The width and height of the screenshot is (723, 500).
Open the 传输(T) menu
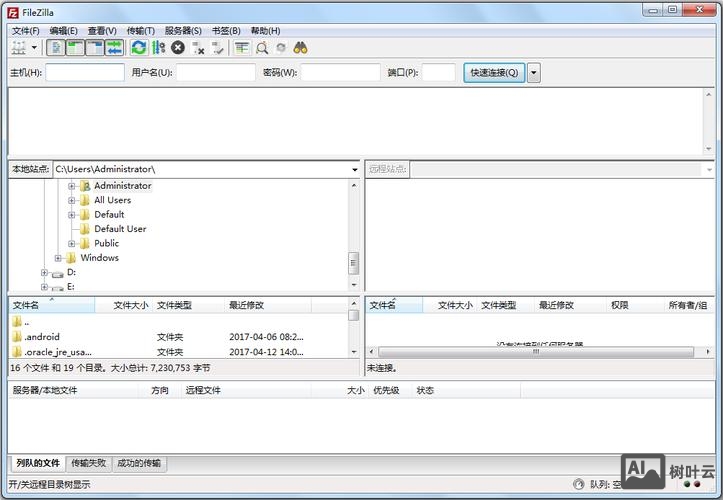click(141, 31)
